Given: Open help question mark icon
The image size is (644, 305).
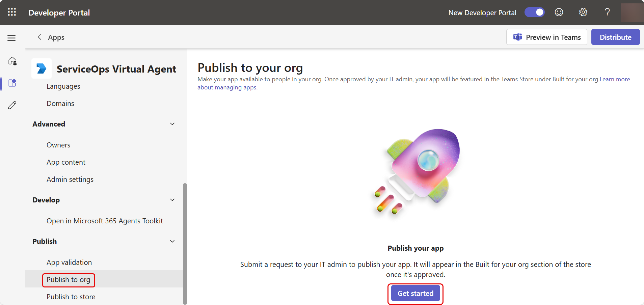Looking at the screenshot, I should (607, 12).
